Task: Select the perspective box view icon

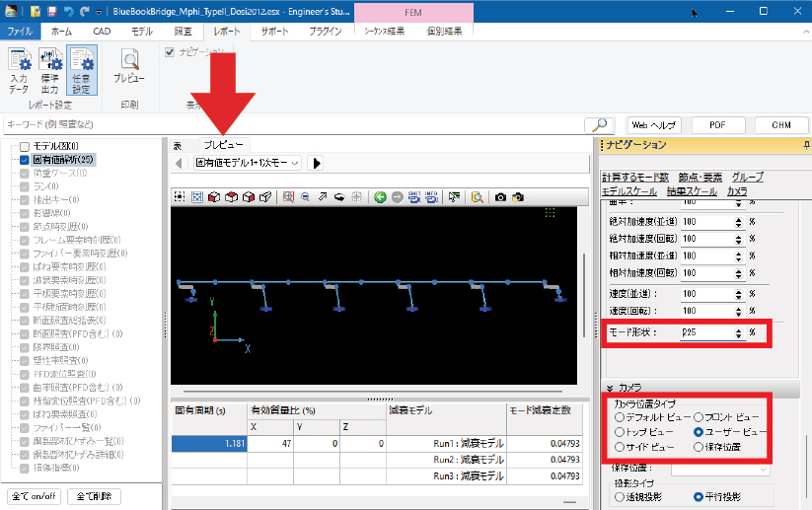Action: 265,196
